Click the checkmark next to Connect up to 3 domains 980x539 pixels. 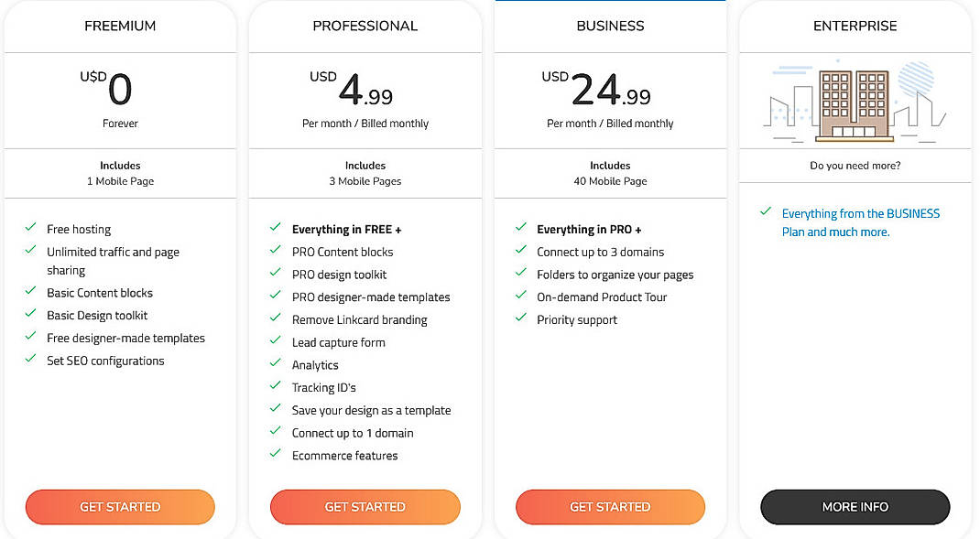[x=520, y=252]
